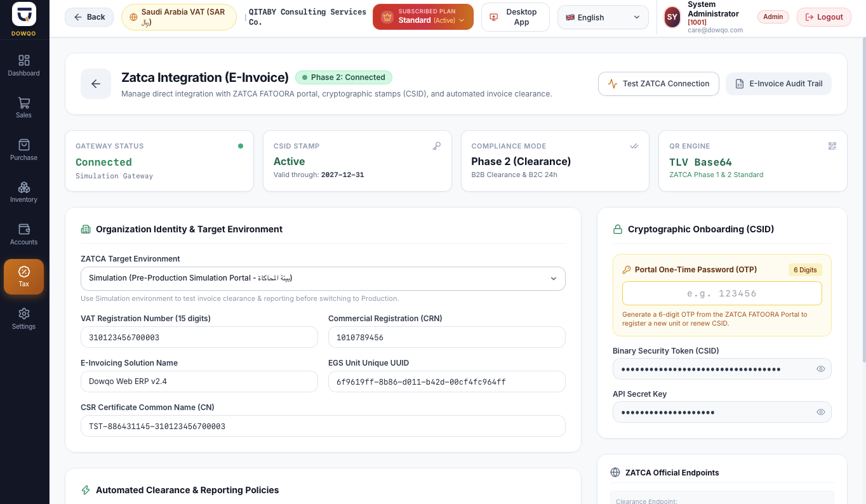Viewport: 866px width, 504px height.
Task: Click the QR code icon on QR Engine card
Action: coord(832,146)
